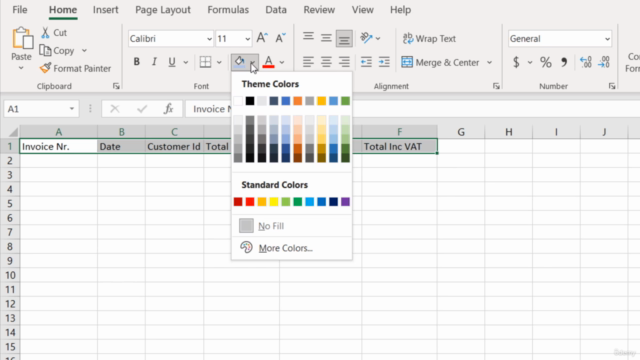This screenshot has width=640, height=360.
Task: Pick orange theme color swatch
Action: coord(298,100)
